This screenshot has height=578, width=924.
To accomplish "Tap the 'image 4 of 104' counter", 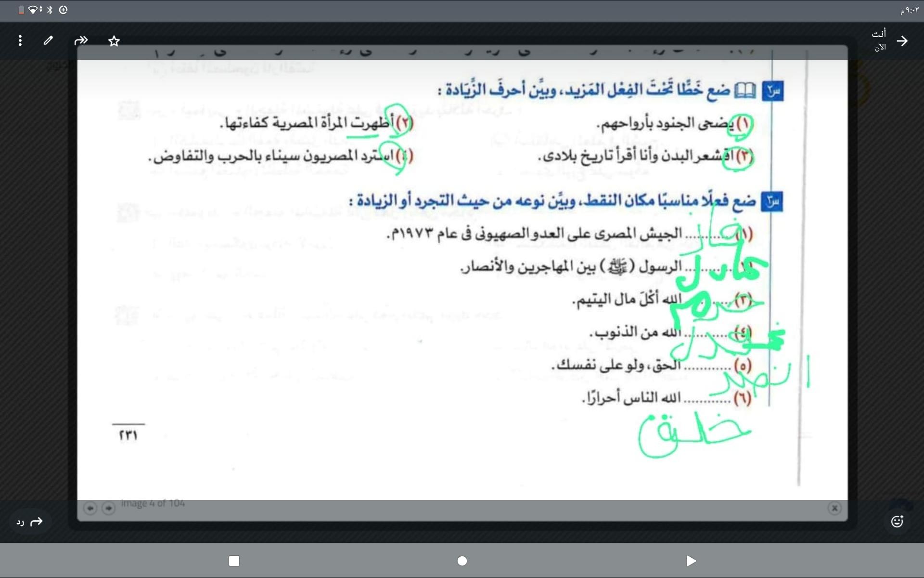I will click(x=153, y=503).
